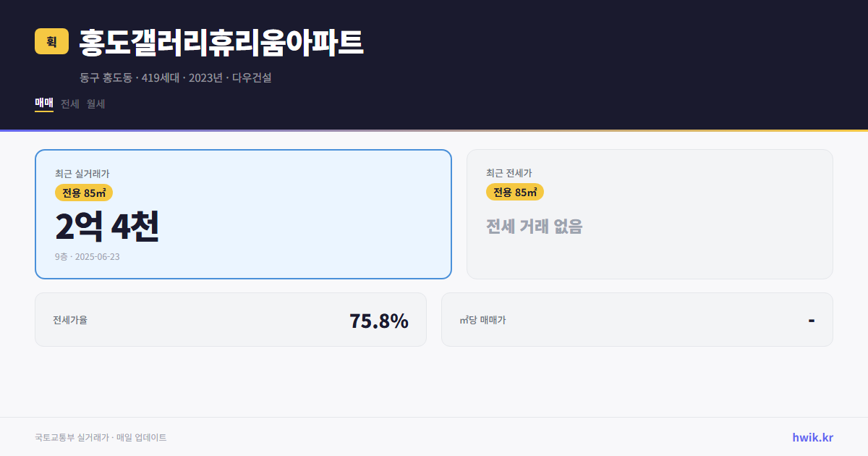Screen dimensions: 868x456
Task: Open the hwik.kr link
Action: coord(812,436)
